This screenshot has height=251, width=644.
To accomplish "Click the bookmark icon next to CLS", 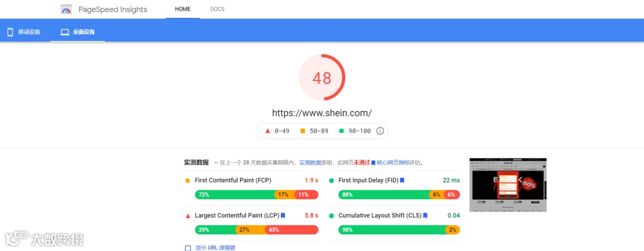I will coord(426,215).
